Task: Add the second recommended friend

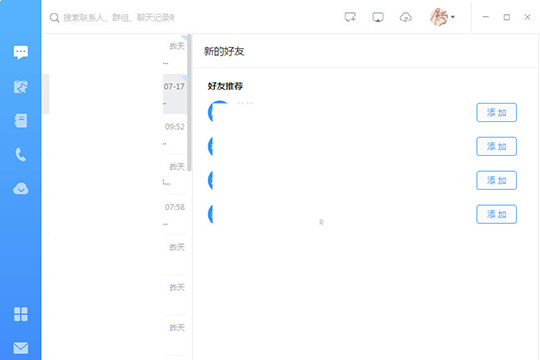Action: [x=496, y=146]
